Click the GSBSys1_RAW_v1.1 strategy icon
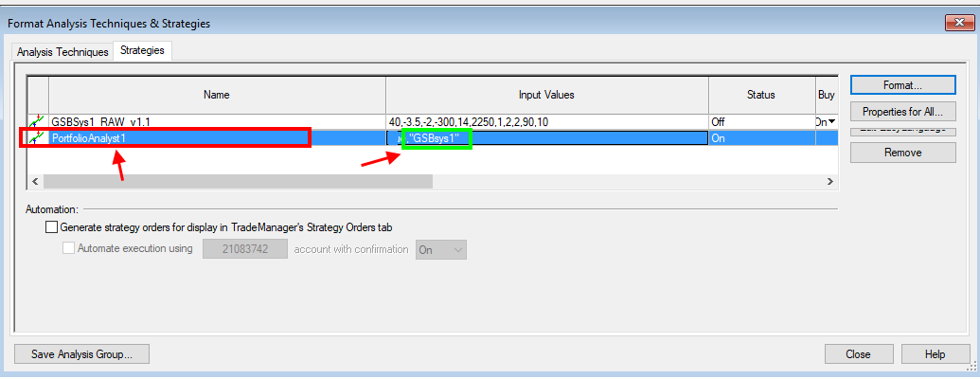980x379 pixels. 38,122
